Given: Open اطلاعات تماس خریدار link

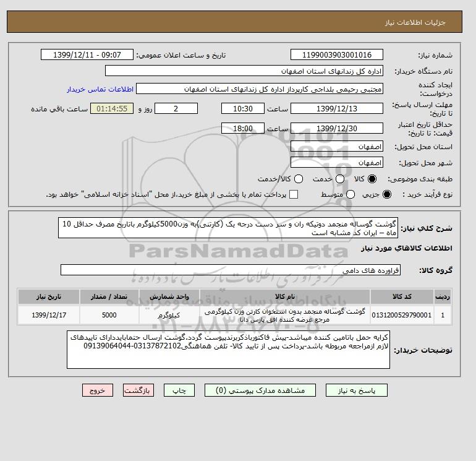Looking at the screenshot, I should click(x=100, y=89).
